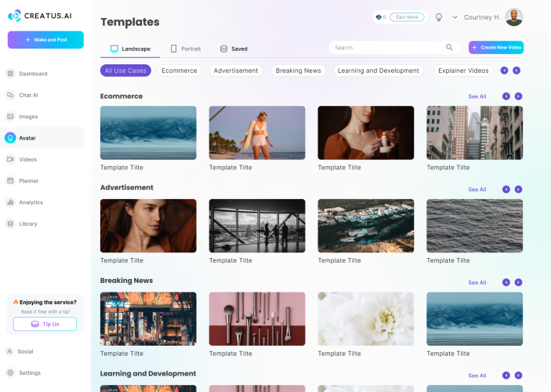Viewport: 551px width, 392px height.
Task: Click the Courtney H. username
Action: pos(482,17)
